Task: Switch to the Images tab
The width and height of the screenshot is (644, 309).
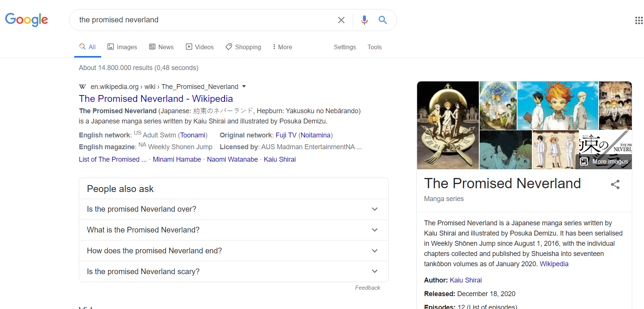Action: click(x=122, y=47)
